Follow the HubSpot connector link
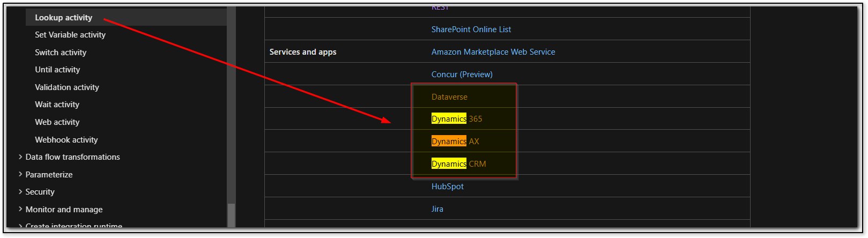Screen dimensions: 868x238 [448, 187]
